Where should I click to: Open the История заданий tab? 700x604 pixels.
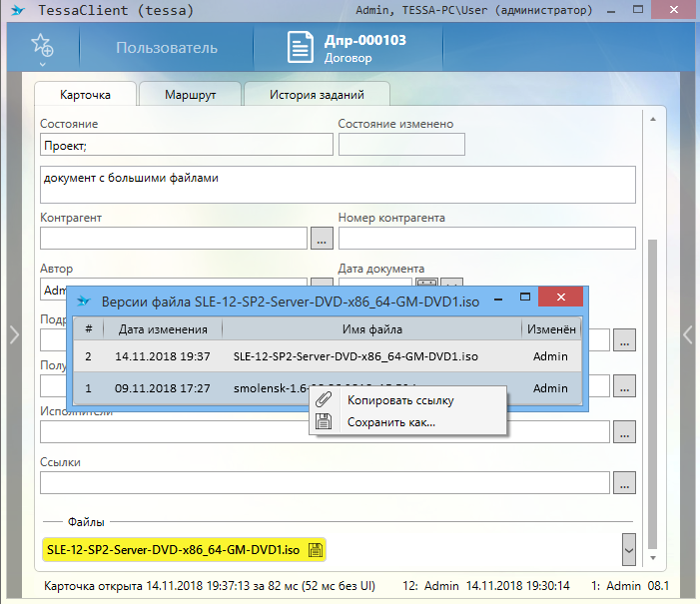317,95
